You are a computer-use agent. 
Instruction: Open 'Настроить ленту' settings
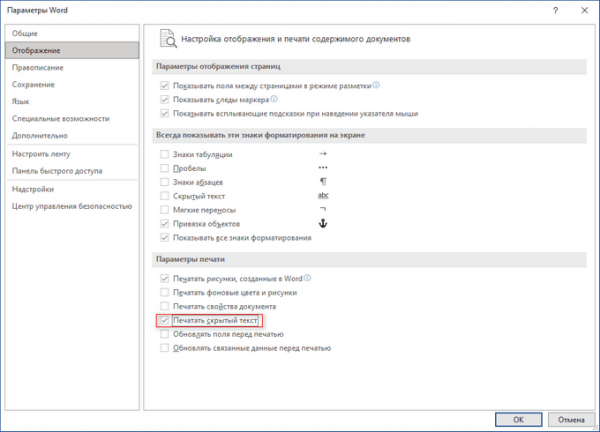(x=72, y=154)
